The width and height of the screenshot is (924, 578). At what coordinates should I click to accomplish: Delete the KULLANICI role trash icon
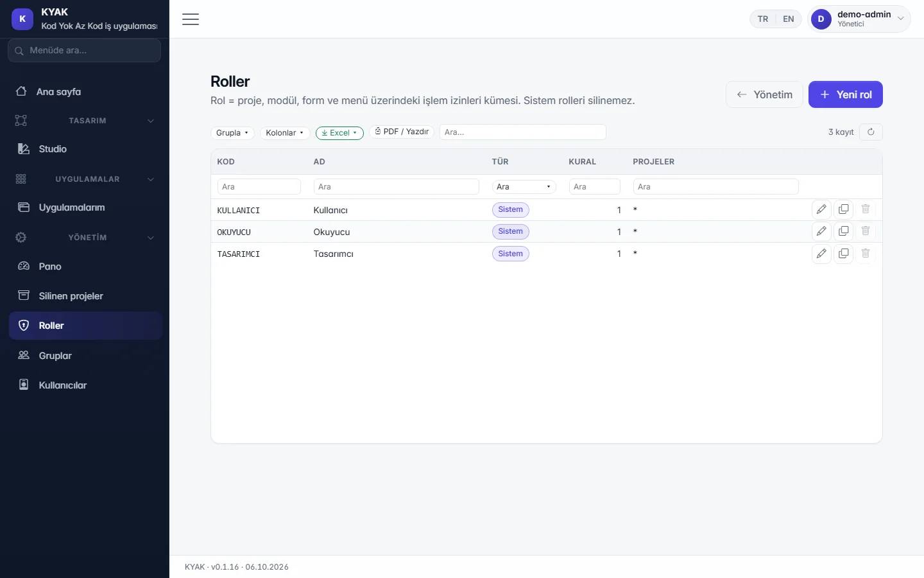(866, 209)
